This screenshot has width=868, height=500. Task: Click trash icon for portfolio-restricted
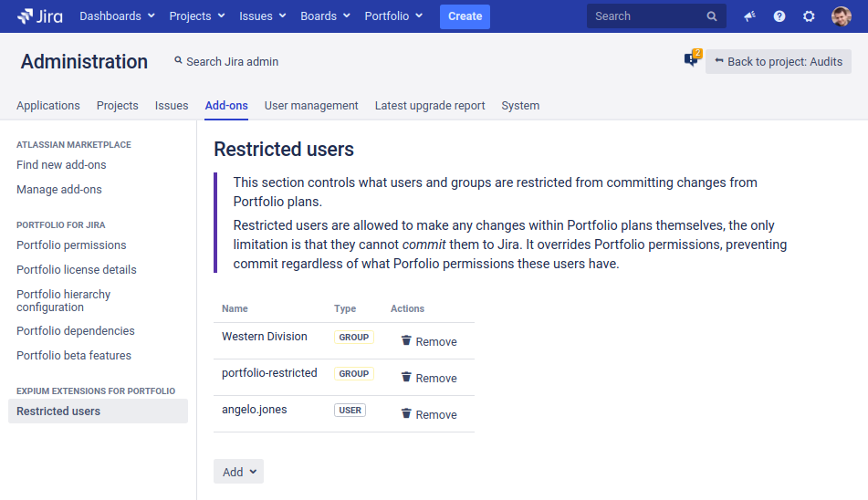point(406,377)
